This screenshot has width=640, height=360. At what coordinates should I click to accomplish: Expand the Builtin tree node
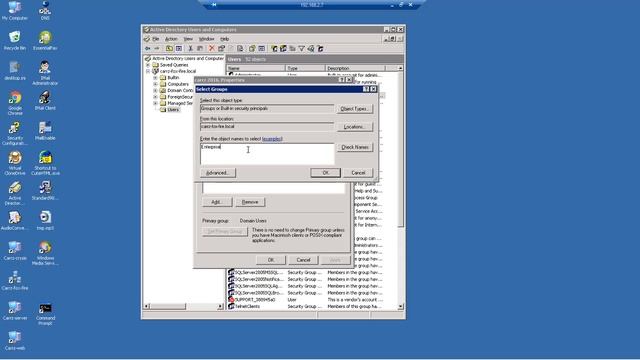click(156, 78)
